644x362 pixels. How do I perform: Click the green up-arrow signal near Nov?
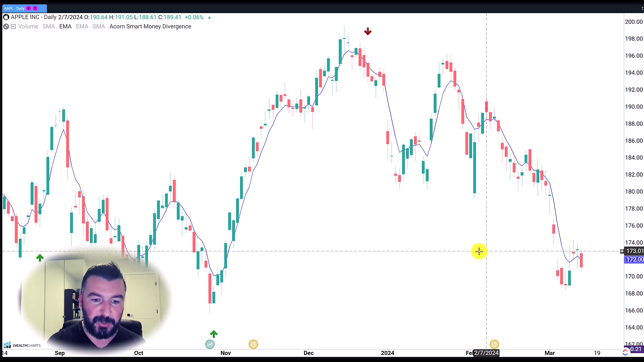pyautogui.click(x=214, y=334)
